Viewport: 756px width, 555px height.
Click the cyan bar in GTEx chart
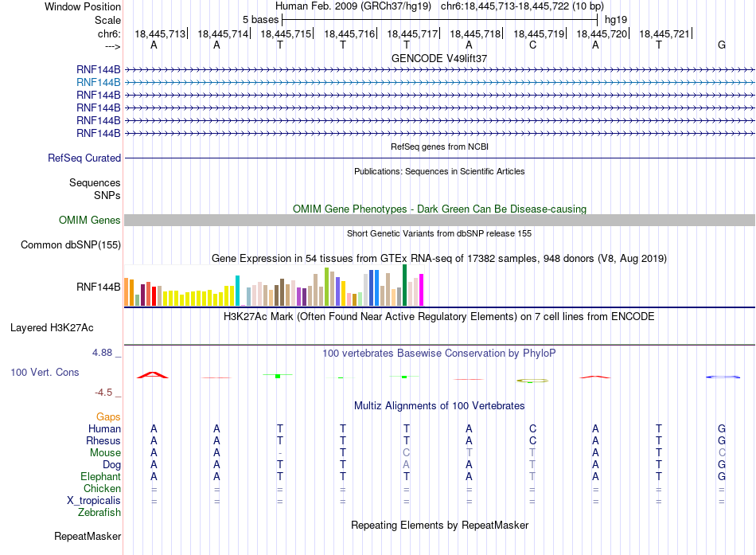[x=237, y=291]
